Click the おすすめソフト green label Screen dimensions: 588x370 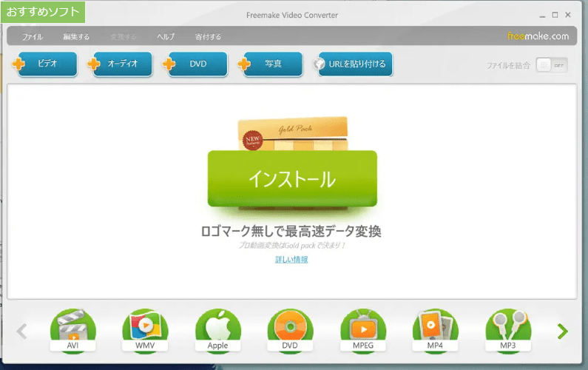(43, 12)
